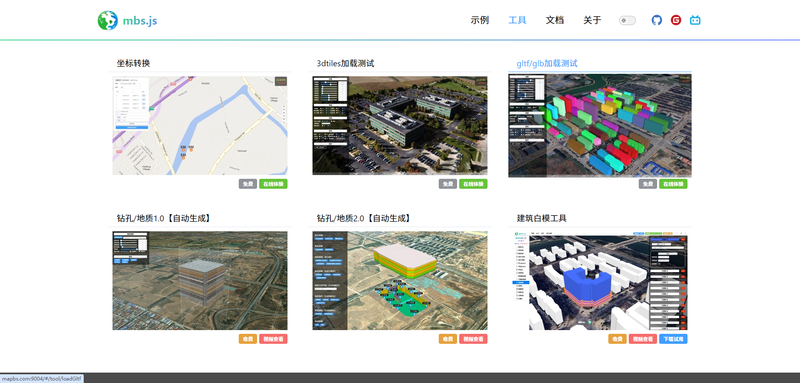Screen dimensions: 800x383
Task: Click the mbs.js globe logo
Action: (x=108, y=20)
